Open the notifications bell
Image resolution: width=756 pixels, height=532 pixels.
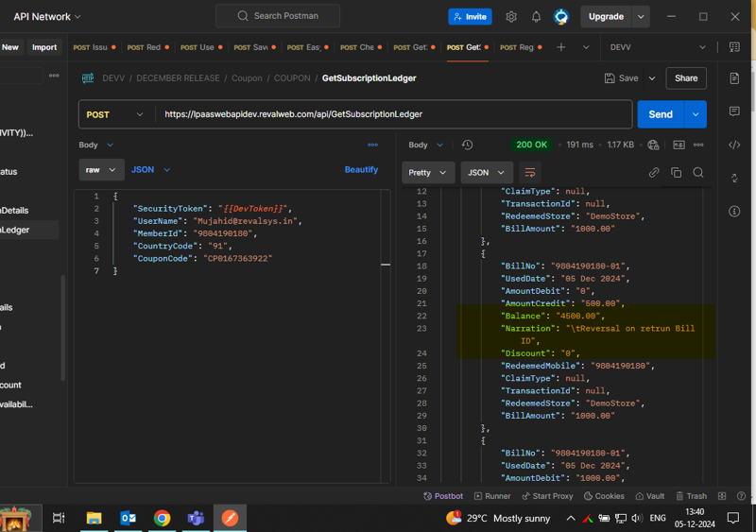tap(536, 17)
